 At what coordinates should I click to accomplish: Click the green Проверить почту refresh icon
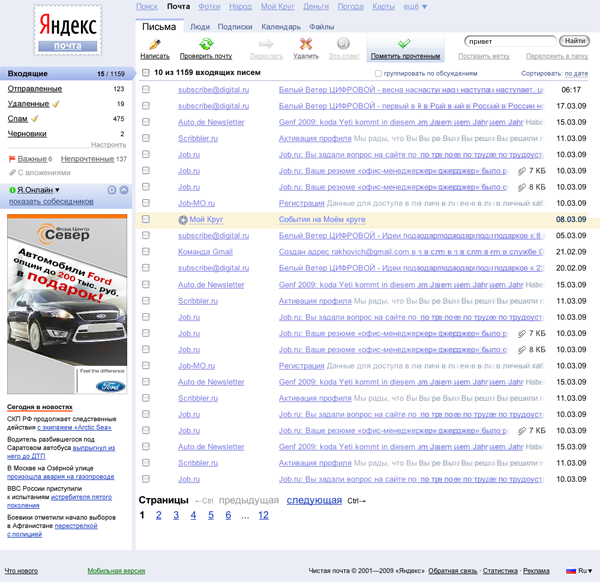coord(206,43)
